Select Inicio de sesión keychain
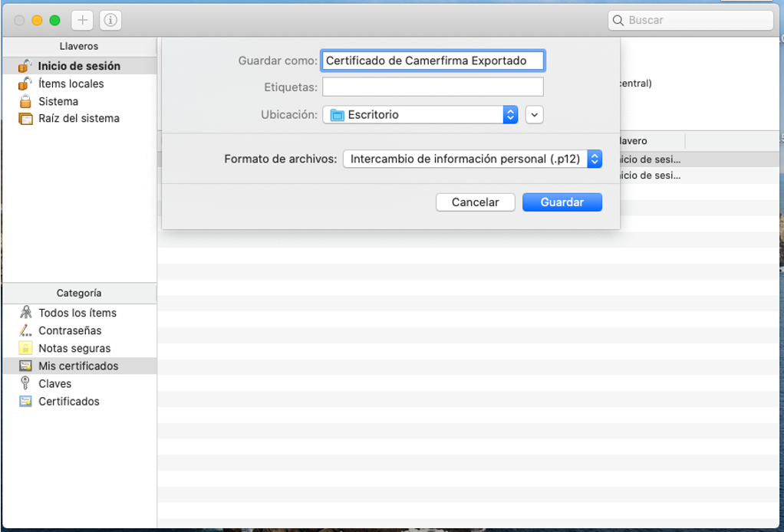 click(80, 66)
